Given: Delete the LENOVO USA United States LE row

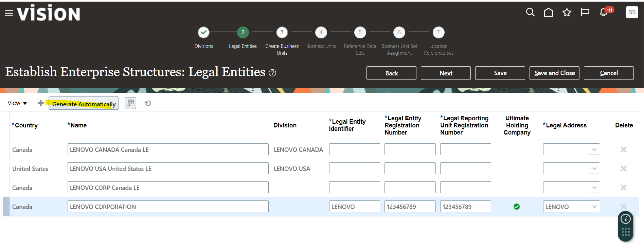Looking at the screenshot, I should [624, 169].
